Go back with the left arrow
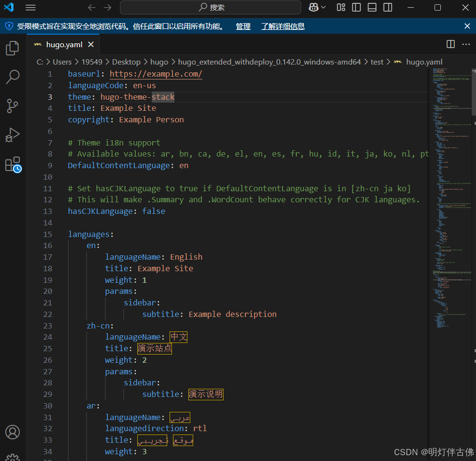Screen dimensions: 476x461 click(x=92, y=8)
